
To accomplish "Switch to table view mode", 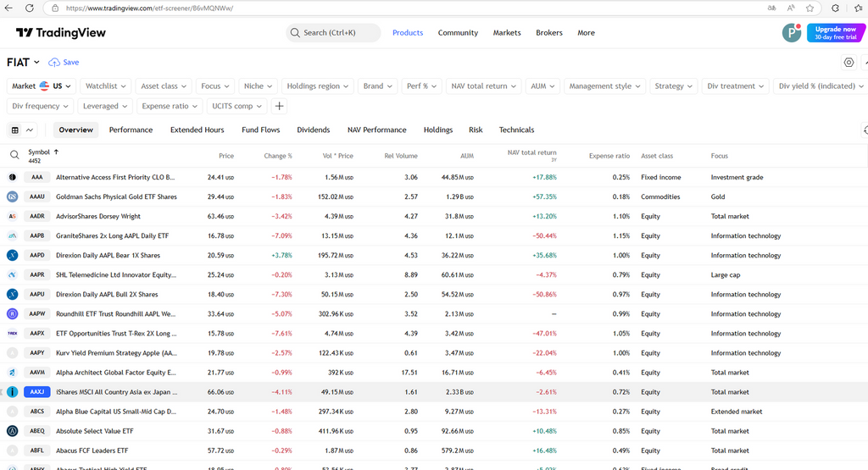I will pos(15,130).
